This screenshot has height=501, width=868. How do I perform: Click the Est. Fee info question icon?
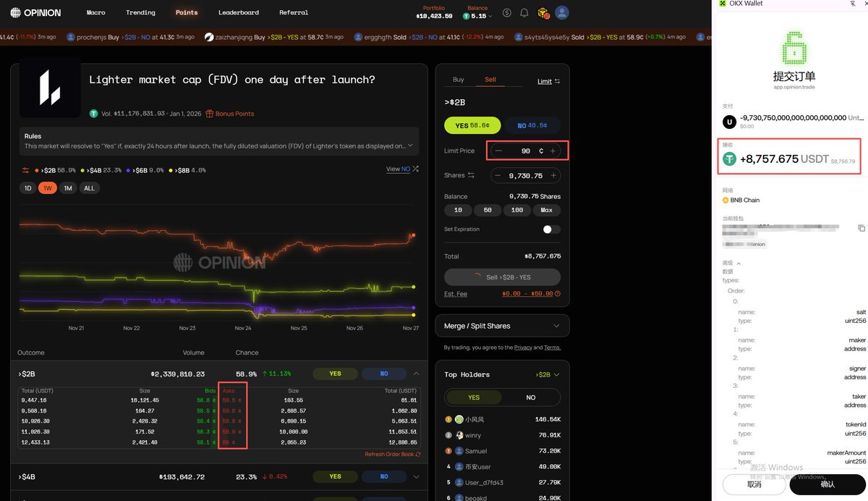(558, 294)
